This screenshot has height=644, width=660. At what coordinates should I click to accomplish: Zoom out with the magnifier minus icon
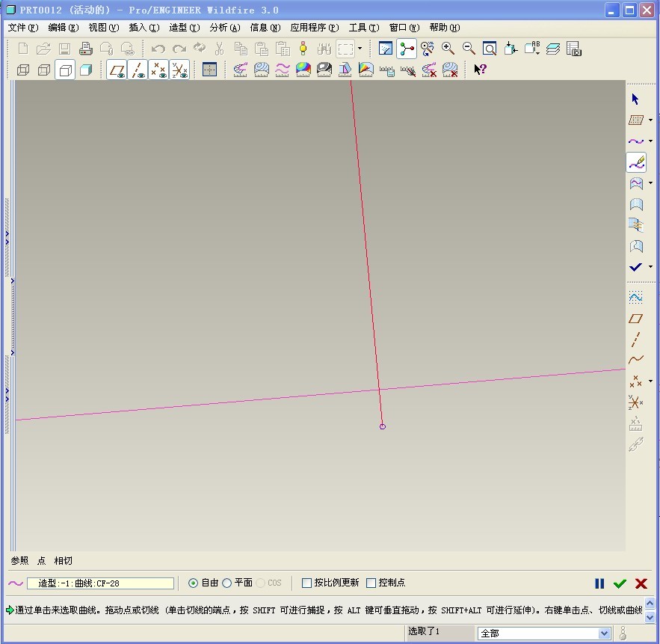pos(469,49)
